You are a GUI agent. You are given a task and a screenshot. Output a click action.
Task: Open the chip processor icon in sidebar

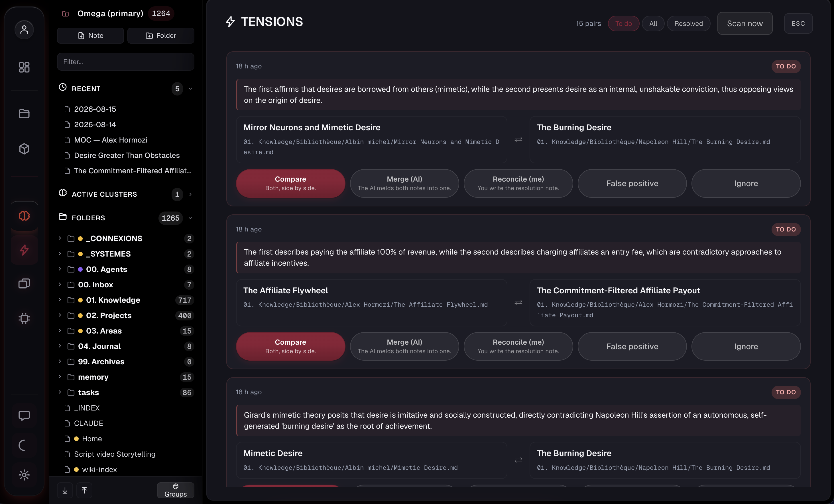(24, 318)
